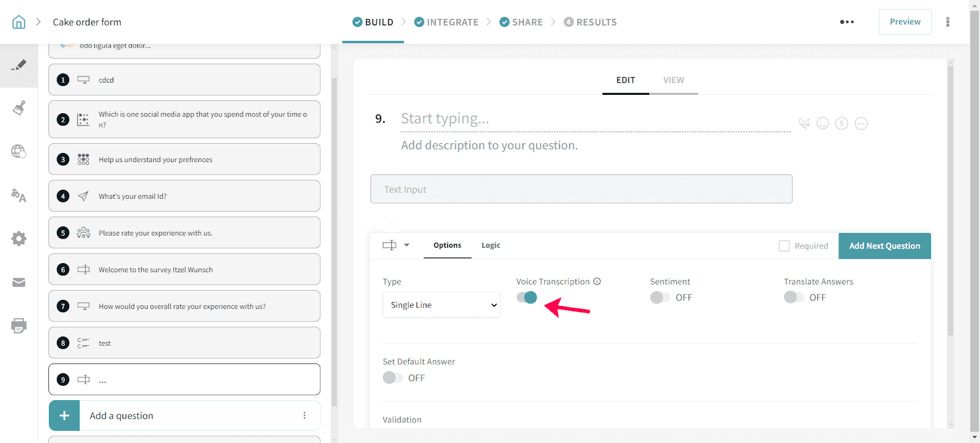Click the Add Next Question button
980x443 pixels.
coord(884,246)
